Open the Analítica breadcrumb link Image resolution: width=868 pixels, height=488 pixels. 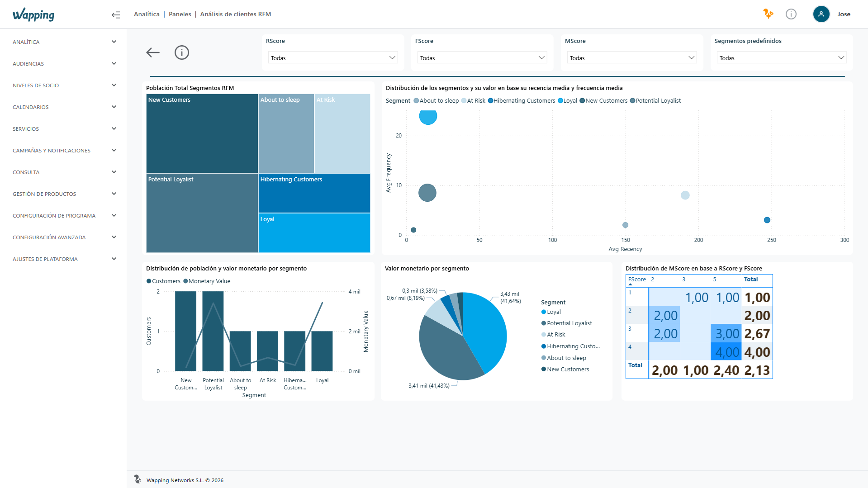click(x=147, y=14)
